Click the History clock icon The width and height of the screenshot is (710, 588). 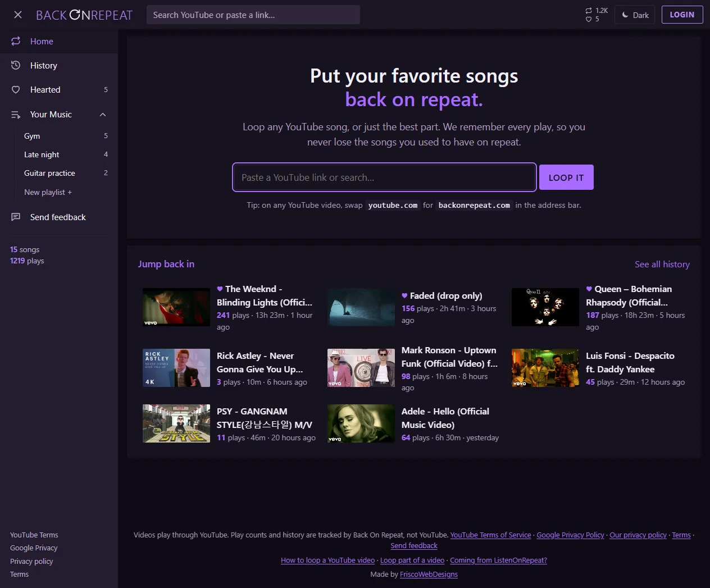coord(16,65)
